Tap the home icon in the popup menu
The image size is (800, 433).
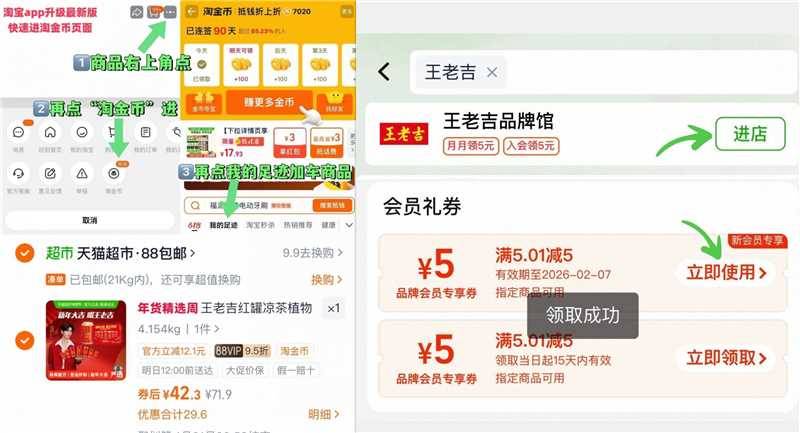(50, 133)
